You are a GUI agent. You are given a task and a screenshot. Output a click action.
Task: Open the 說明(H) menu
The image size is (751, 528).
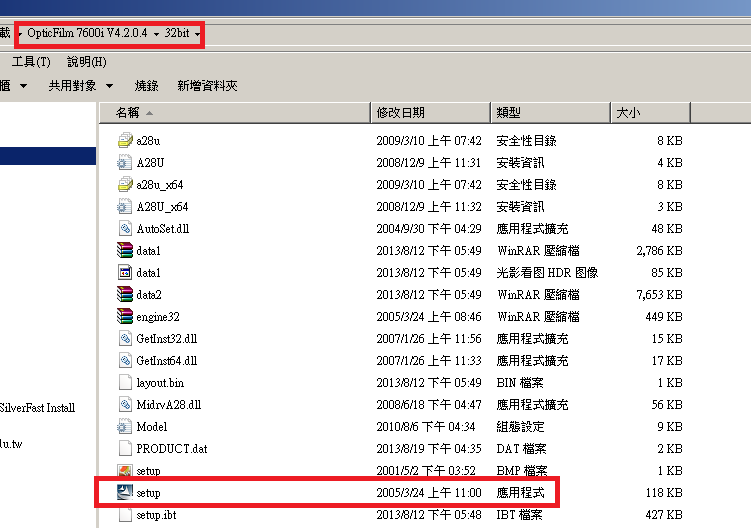(x=87, y=62)
